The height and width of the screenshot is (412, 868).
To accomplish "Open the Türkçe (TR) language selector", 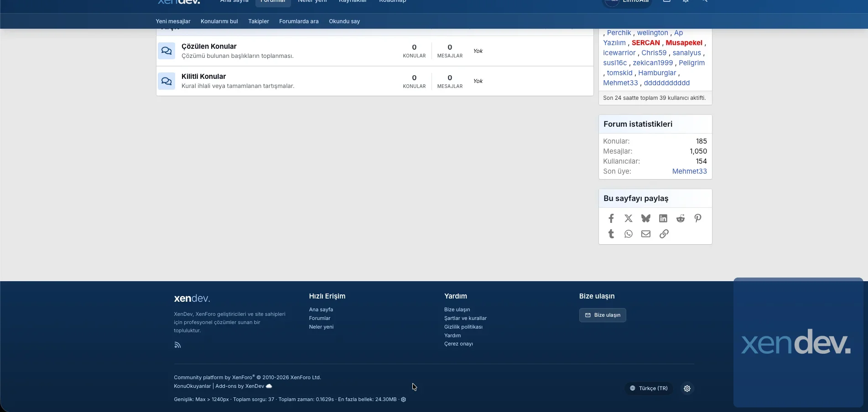I will click(x=648, y=388).
